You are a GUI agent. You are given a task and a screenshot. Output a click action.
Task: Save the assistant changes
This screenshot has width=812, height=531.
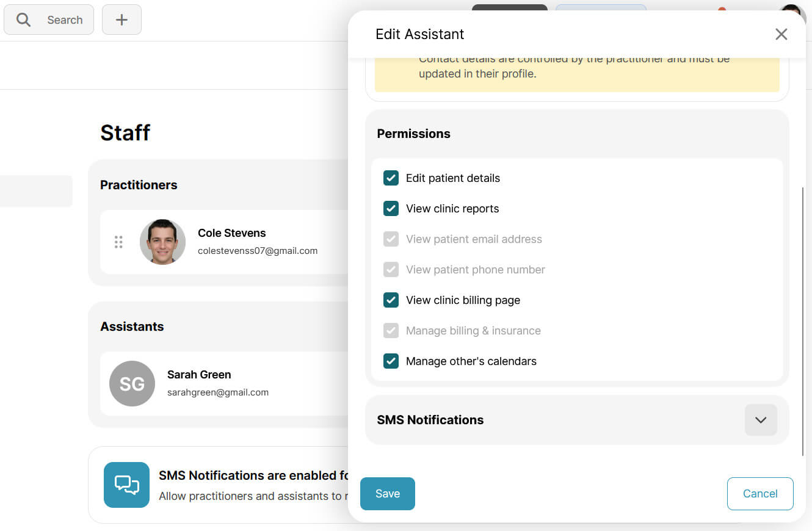[x=387, y=493]
